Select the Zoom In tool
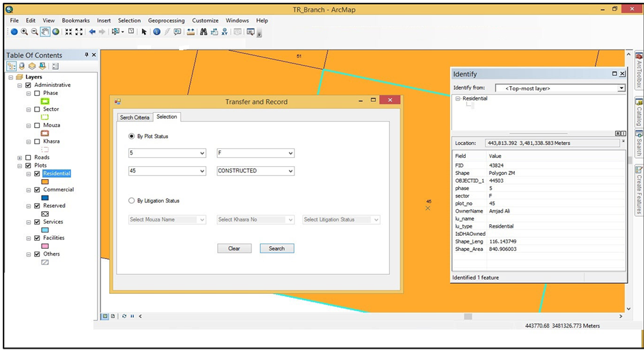644x350 pixels. tap(25, 32)
